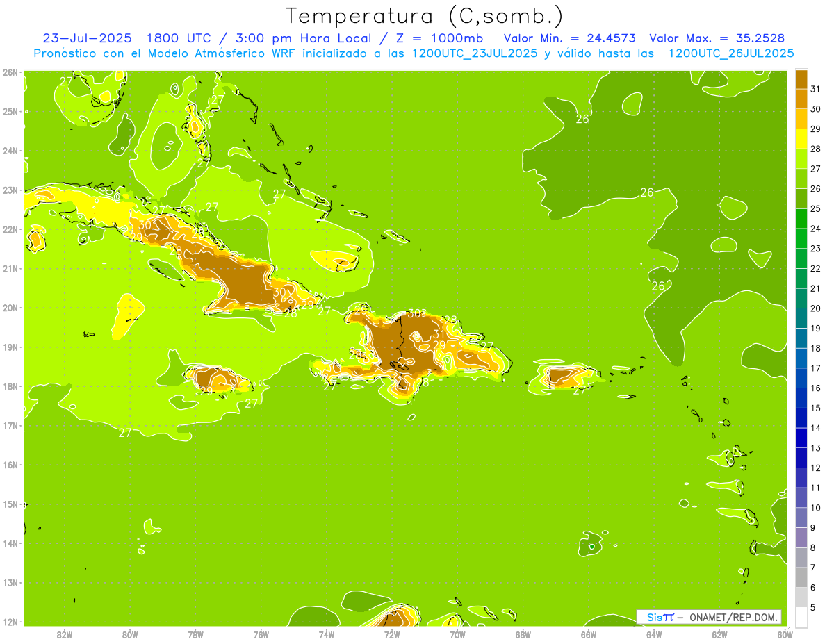834x644 pixels.
Task: Click legend scale value "12"
Action: pyautogui.click(x=816, y=468)
